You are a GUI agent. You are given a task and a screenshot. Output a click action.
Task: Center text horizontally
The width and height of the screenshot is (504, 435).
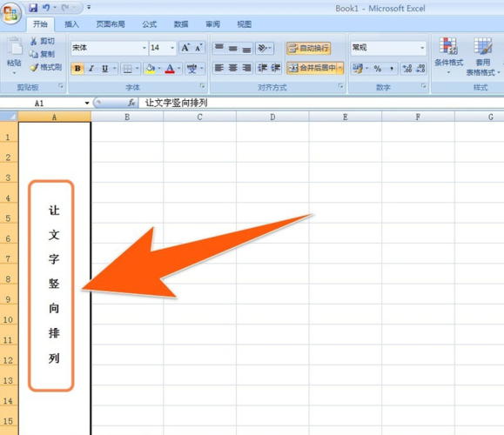[x=233, y=68]
